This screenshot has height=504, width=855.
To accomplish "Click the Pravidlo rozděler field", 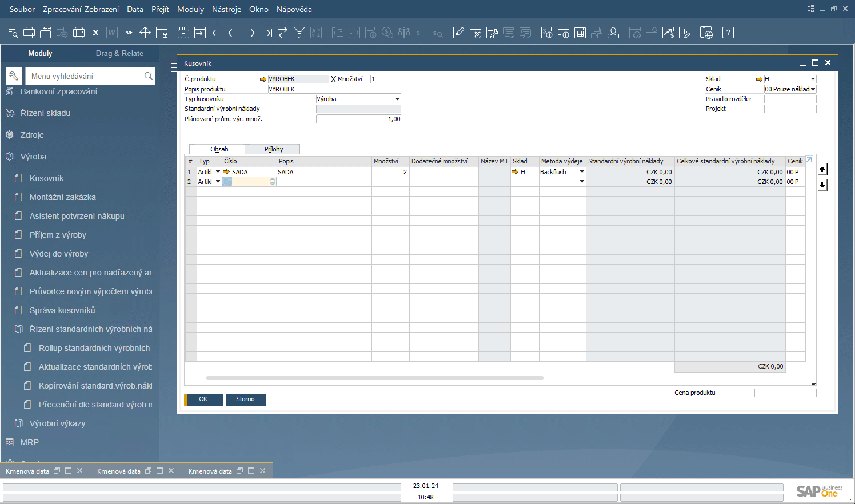I will (x=790, y=99).
